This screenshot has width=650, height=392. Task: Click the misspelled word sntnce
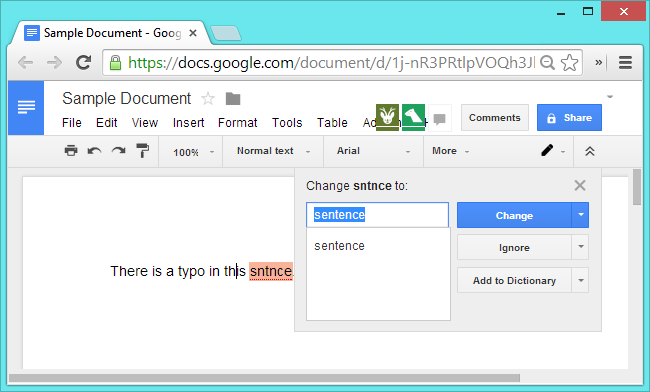[x=271, y=271]
